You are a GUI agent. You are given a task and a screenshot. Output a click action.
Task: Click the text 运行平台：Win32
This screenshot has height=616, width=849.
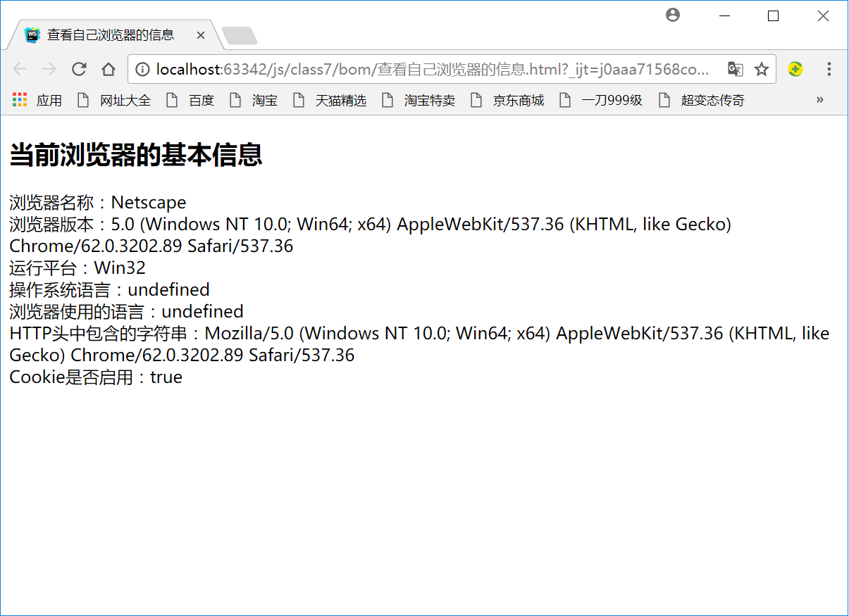pos(78,268)
